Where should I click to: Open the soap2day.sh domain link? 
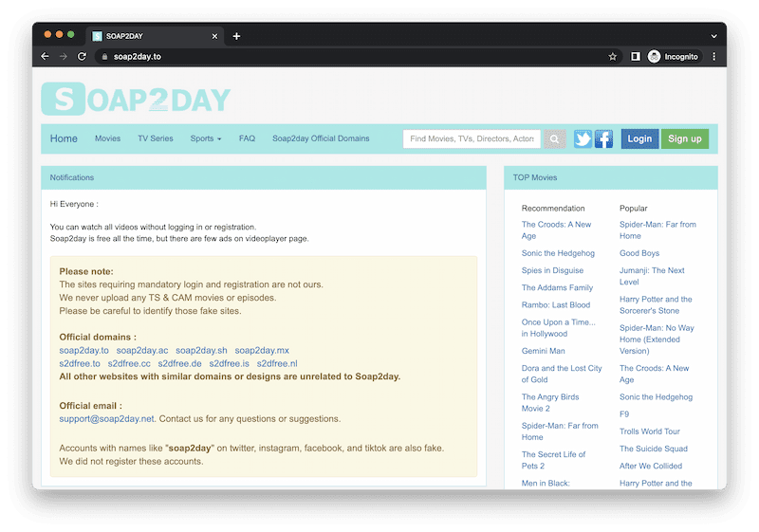(201, 350)
